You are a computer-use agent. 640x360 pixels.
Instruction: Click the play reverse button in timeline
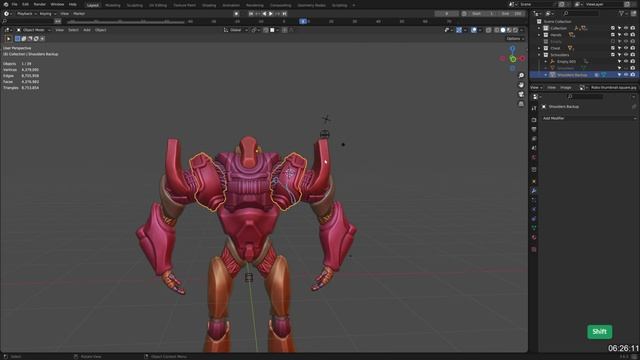coord(264,13)
